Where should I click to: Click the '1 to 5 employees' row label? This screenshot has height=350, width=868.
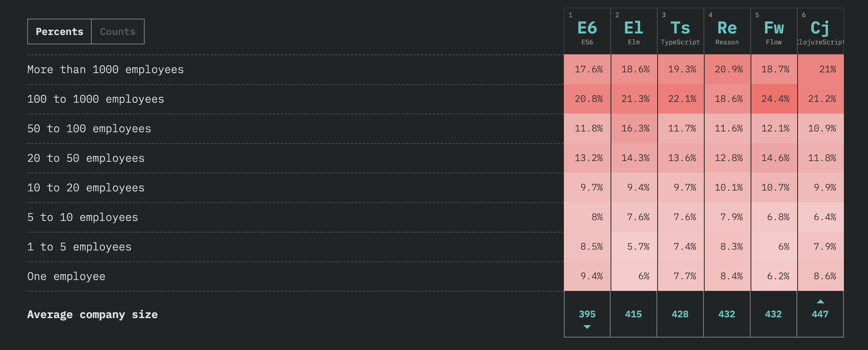(79, 247)
